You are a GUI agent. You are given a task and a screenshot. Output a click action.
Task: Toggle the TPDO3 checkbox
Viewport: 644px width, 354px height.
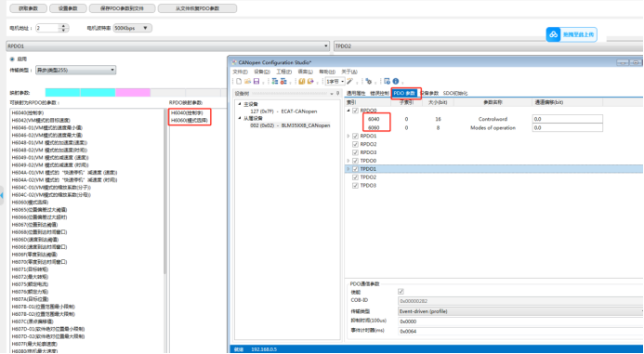(356, 186)
